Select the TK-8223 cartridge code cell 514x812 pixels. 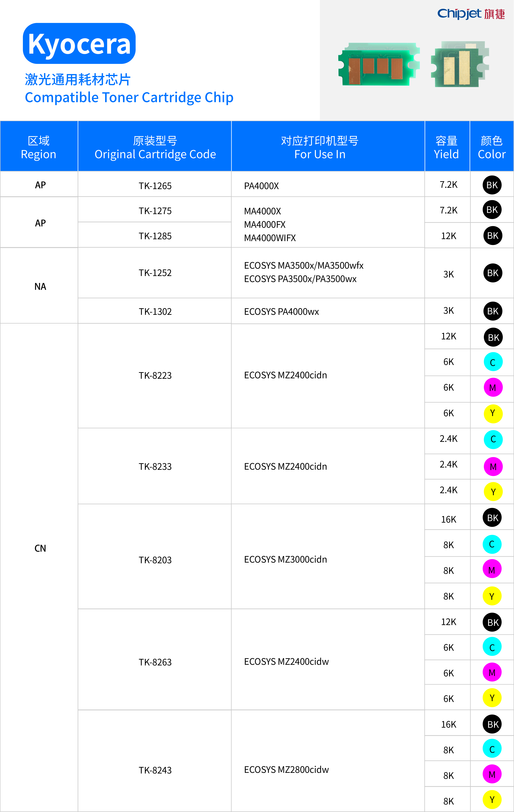(x=155, y=375)
